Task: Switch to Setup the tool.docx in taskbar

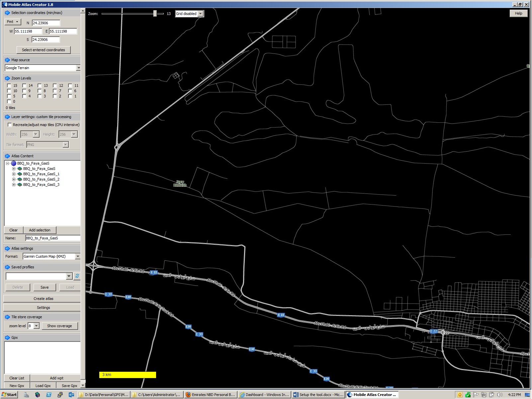Action: (x=318, y=395)
